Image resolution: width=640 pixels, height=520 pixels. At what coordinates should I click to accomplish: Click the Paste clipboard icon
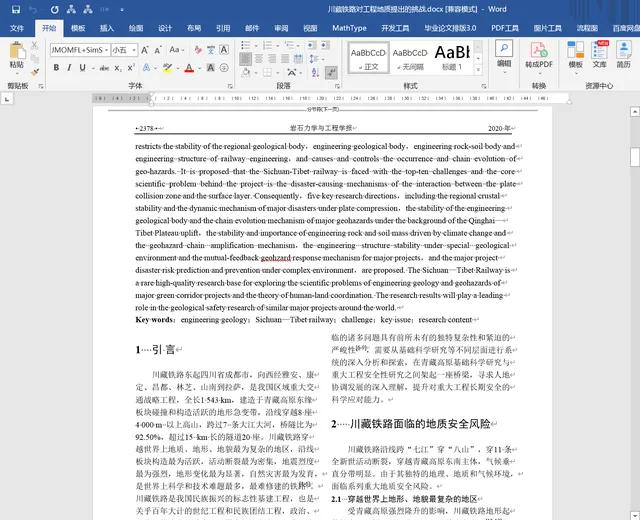pyautogui.click(x=17, y=51)
